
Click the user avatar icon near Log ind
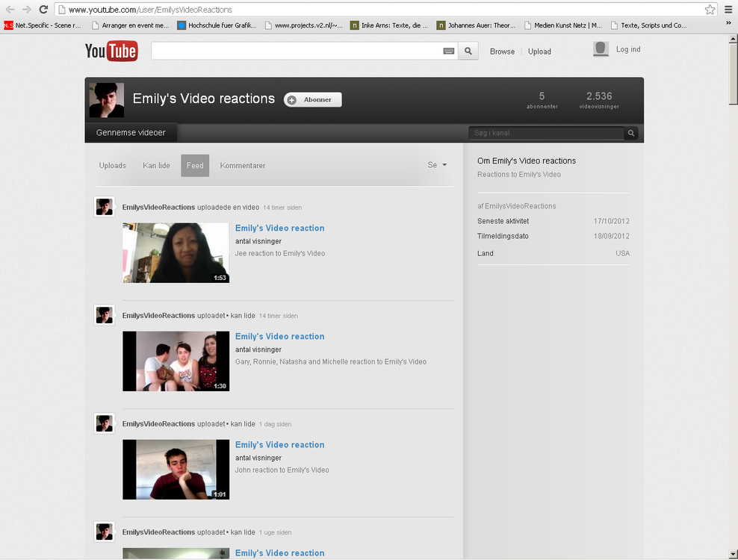click(x=601, y=49)
